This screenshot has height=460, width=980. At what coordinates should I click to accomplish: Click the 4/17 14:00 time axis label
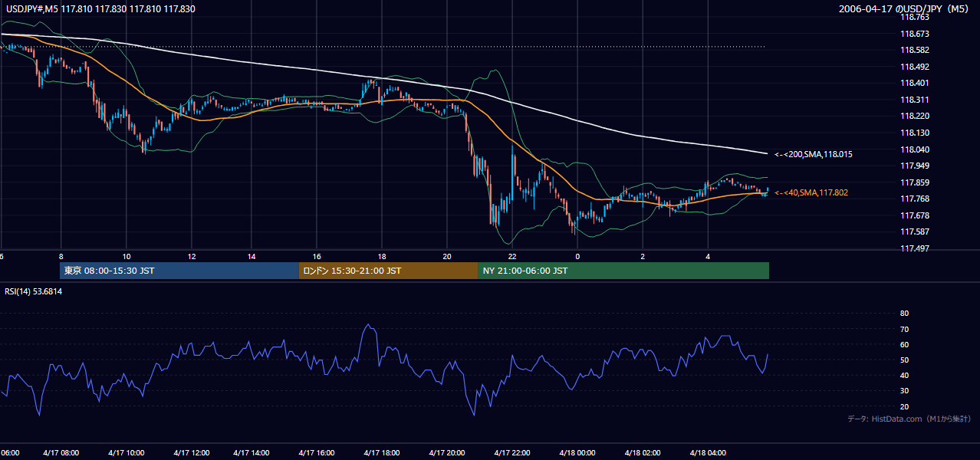click(251, 452)
